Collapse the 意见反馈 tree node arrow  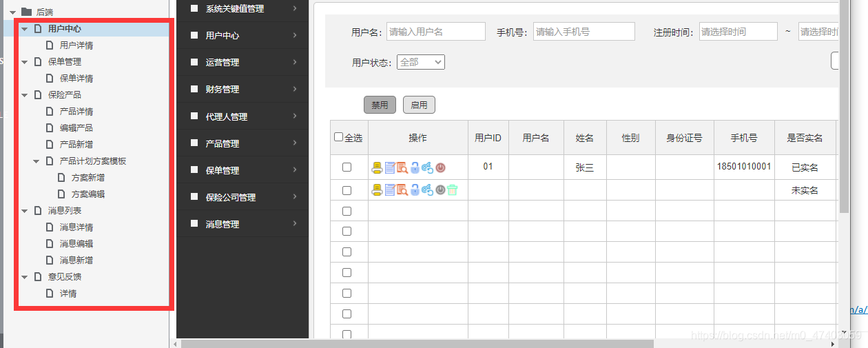[x=24, y=277]
